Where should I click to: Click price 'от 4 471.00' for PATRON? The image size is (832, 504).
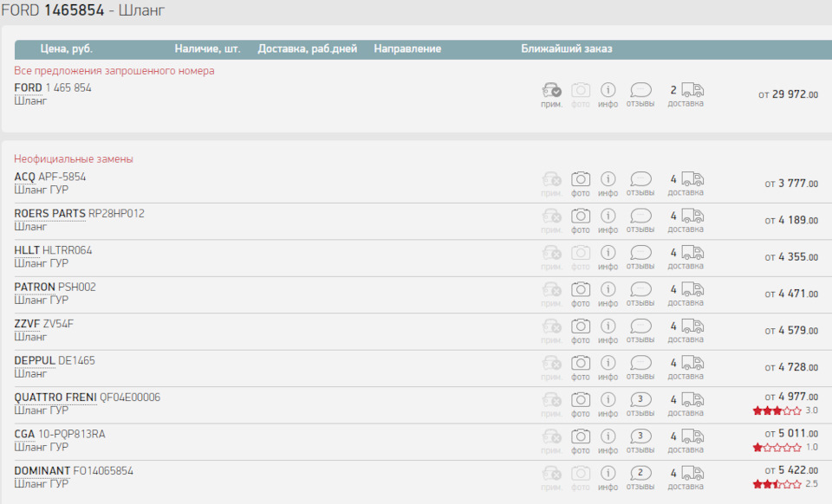[x=791, y=294]
